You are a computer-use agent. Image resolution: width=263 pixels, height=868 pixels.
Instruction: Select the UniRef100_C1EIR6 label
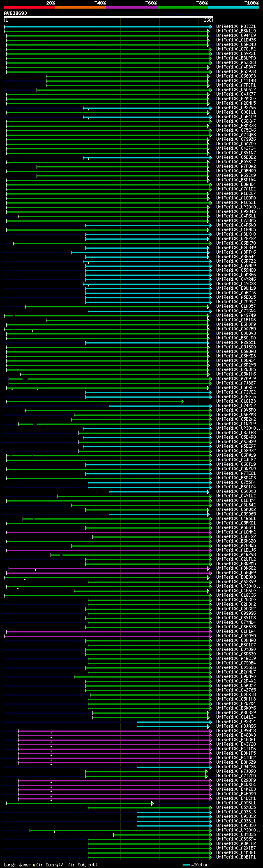[x=236, y=320]
